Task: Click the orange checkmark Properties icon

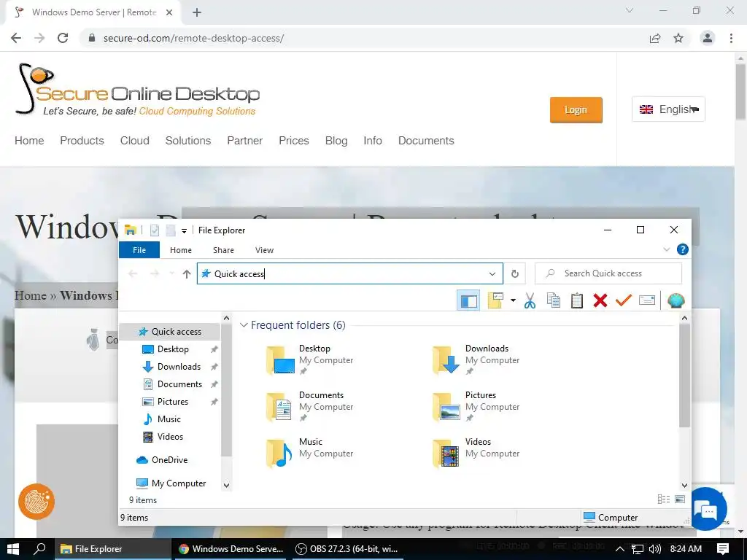Action: [624, 300]
